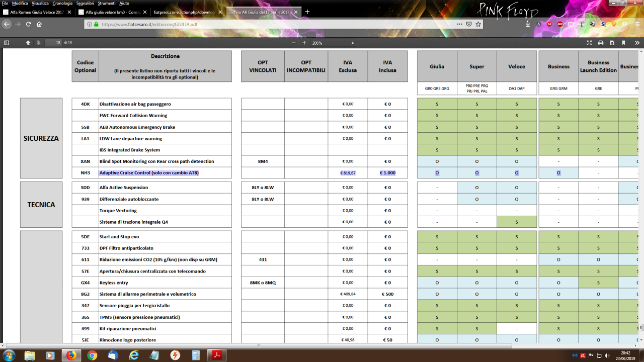The height and width of the screenshot is (362, 644).
Task: Toggle the PDF viewer sidebar
Action: (7, 43)
